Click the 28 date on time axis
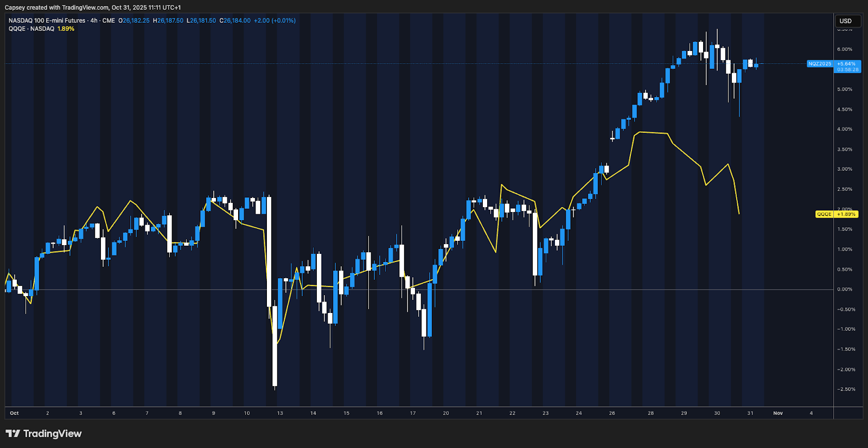 coord(650,413)
